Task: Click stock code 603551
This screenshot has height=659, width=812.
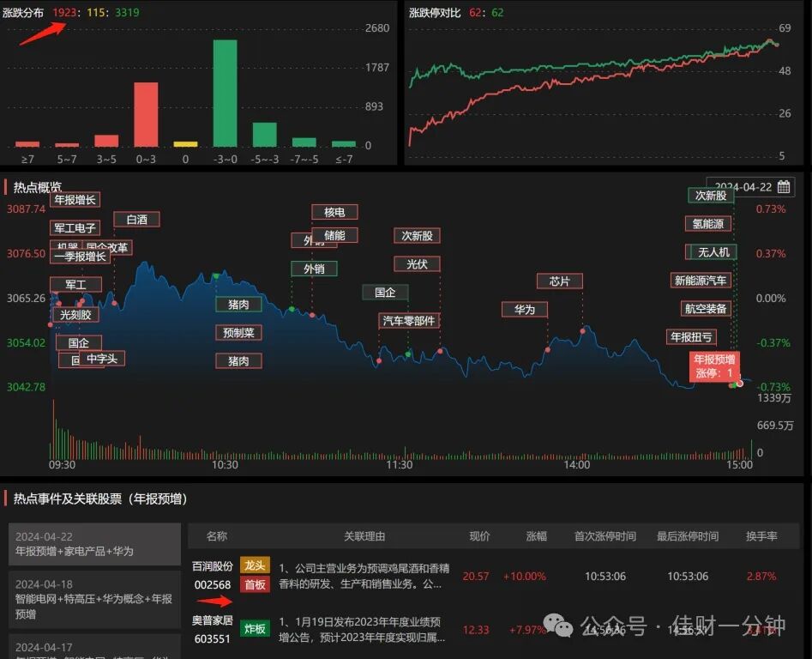Action: 213,638
